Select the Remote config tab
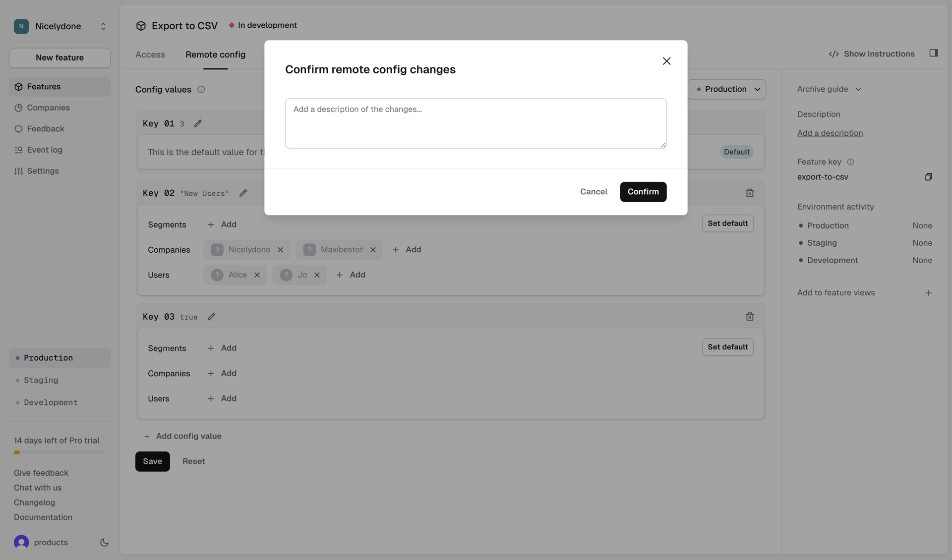Viewport: 952px width, 560px height. click(x=216, y=55)
